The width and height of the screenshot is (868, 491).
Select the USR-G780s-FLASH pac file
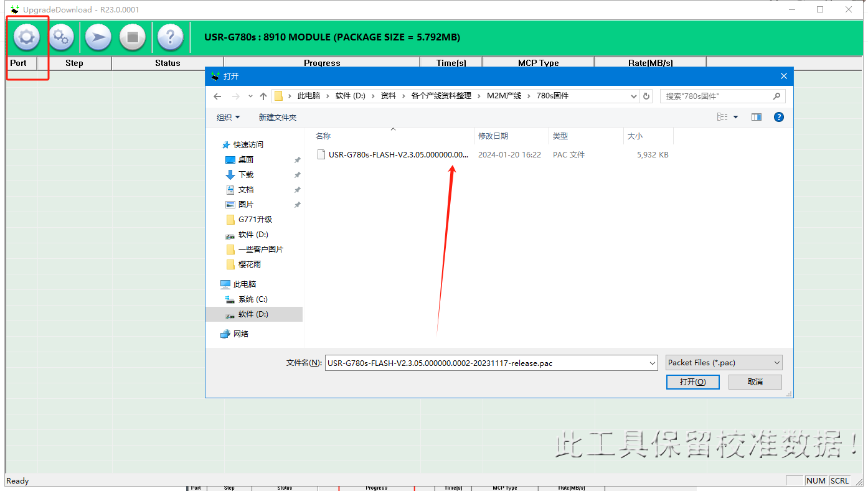[398, 155]
